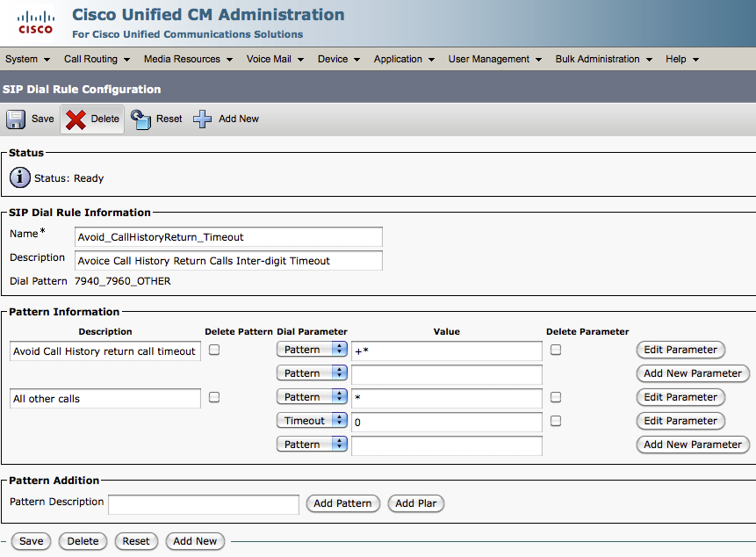
Task: Click the Status information icon
Action: (20, 178)
